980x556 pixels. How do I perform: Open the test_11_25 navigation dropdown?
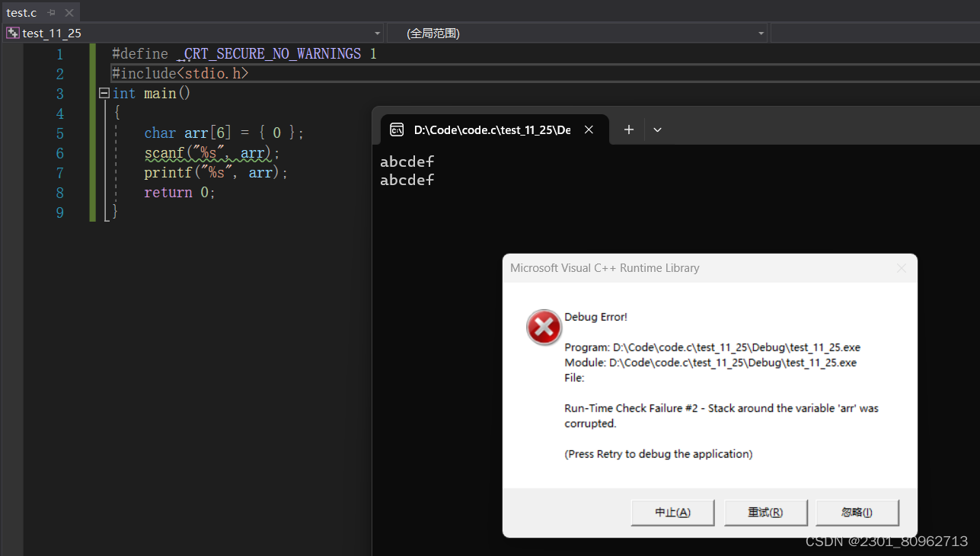pos(377,33)
